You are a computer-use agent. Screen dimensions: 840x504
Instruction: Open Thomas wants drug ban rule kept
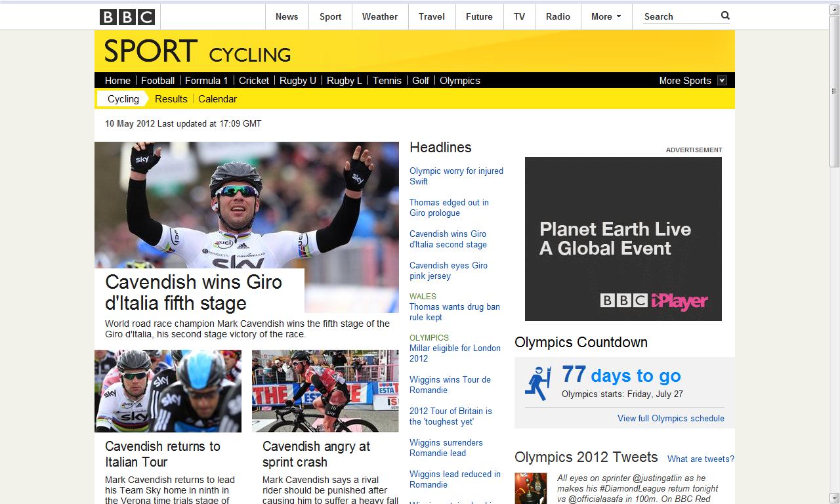coord(455,312)
